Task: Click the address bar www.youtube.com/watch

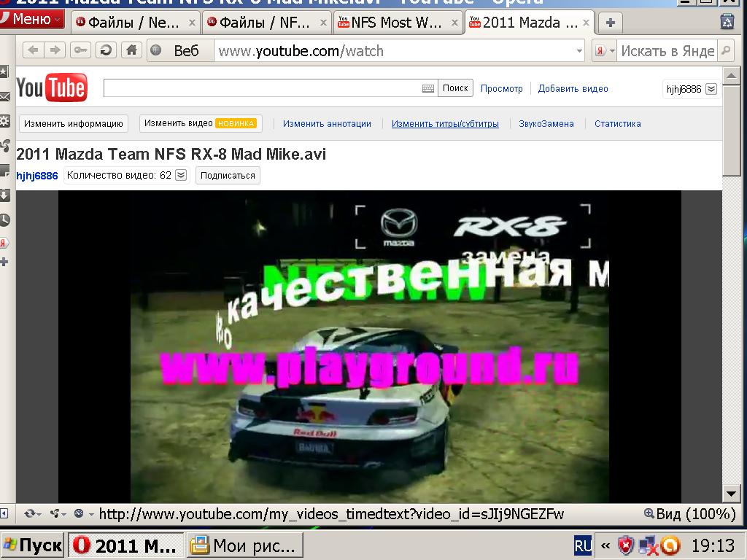Action: point(395,50)
